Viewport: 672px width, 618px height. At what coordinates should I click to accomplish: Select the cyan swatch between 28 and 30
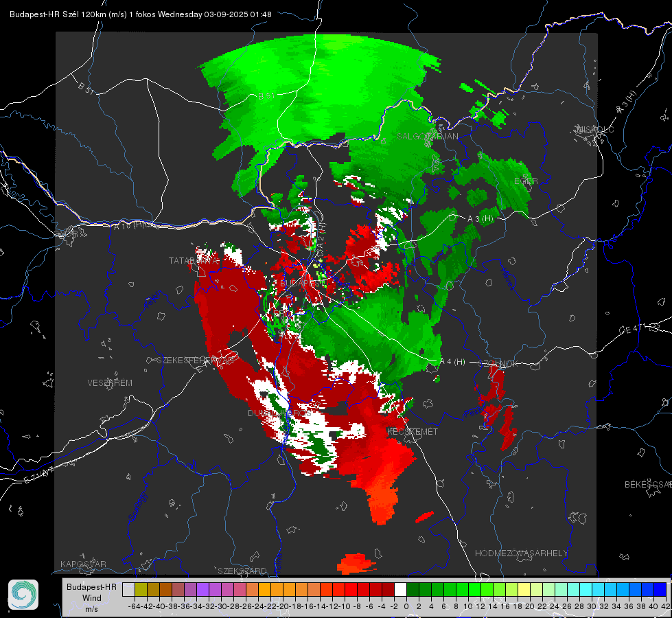tap(586, 590)
